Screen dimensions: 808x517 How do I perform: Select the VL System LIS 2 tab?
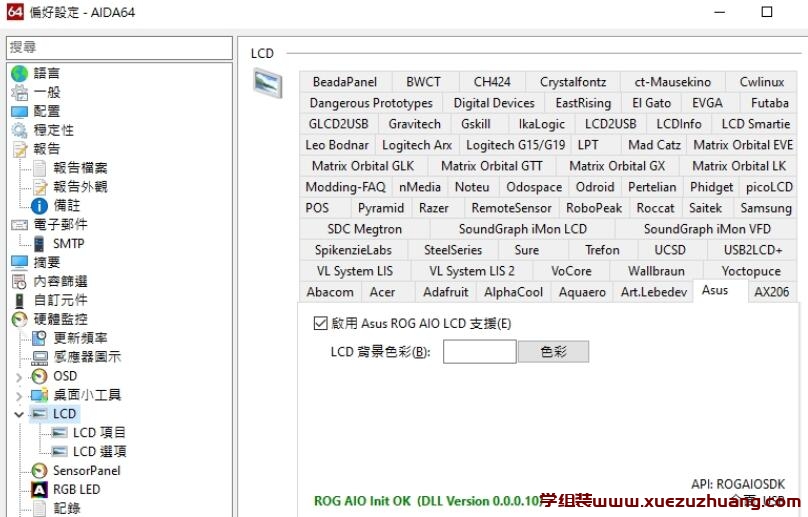click(472, 271)
